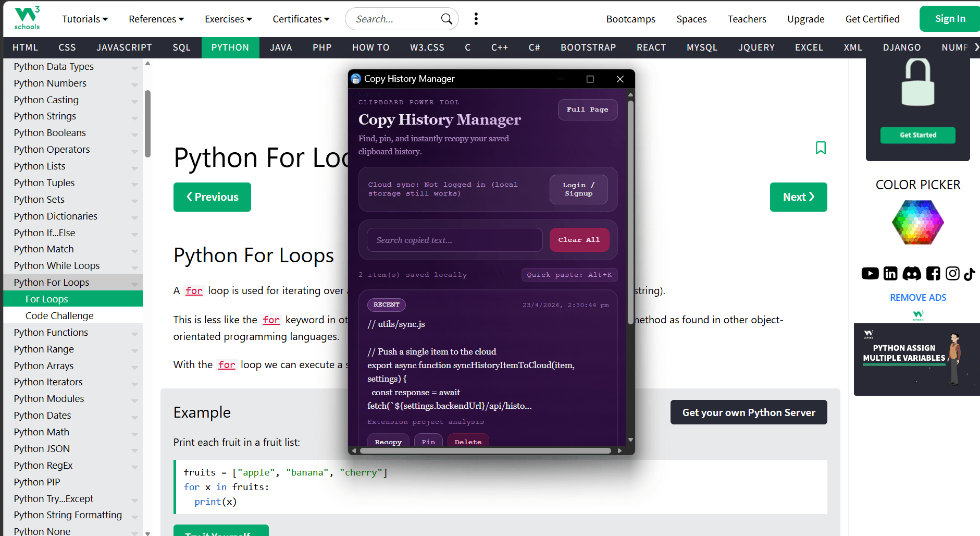This screenshot has height=536, width=980.
Task: Open the W3Schools TikTok icon
Action: tap(969, 274)
